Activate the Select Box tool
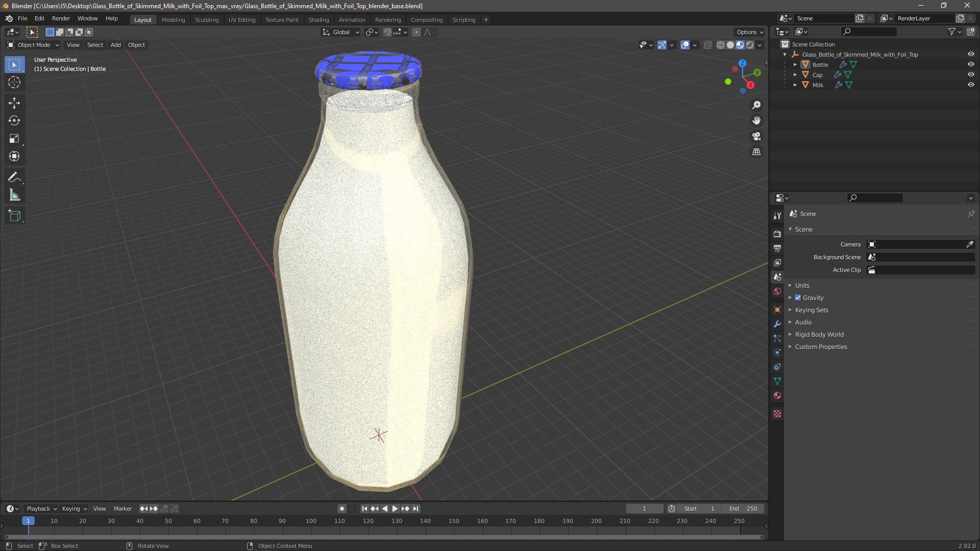 pos(14,65)
